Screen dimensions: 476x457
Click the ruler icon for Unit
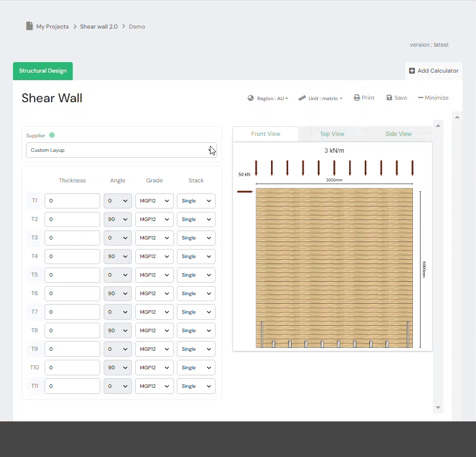[x=302, y=98]
